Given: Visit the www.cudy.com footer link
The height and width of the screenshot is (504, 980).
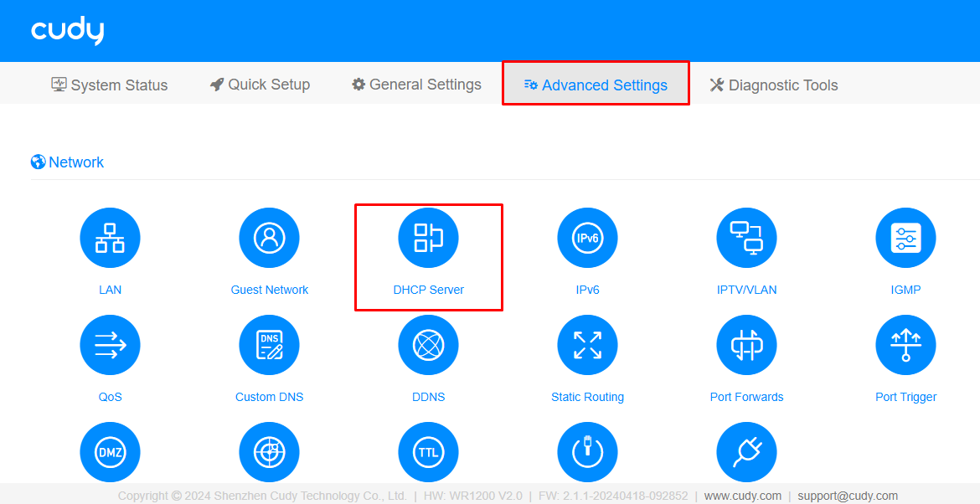Looking at the screenshot, I should coord(742,496).
